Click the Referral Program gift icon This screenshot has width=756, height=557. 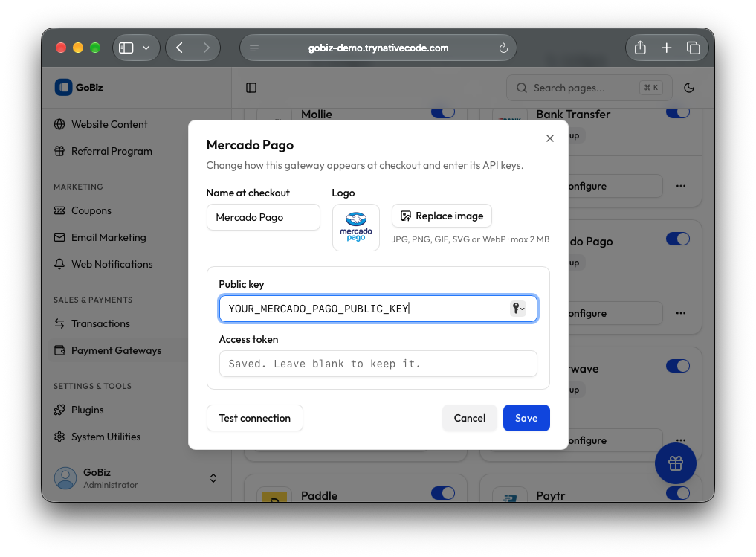point(59,152)
